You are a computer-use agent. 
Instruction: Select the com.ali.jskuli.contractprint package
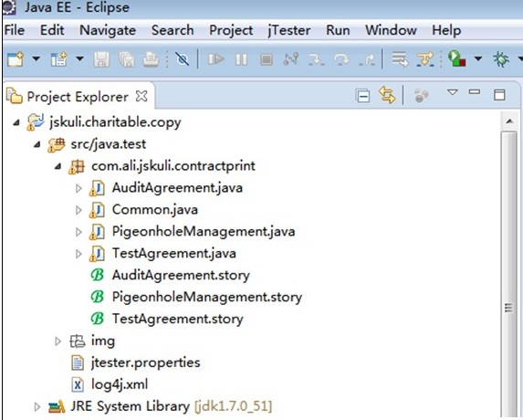pos(173,166)
